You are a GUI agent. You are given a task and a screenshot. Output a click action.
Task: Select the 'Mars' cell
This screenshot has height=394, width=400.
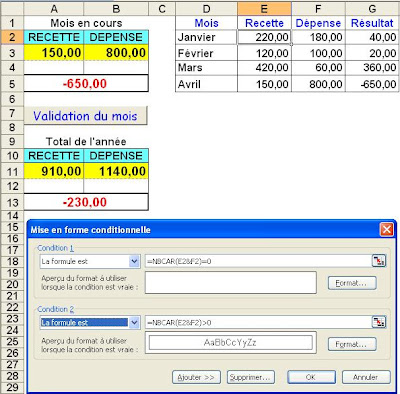coord(206,68)
